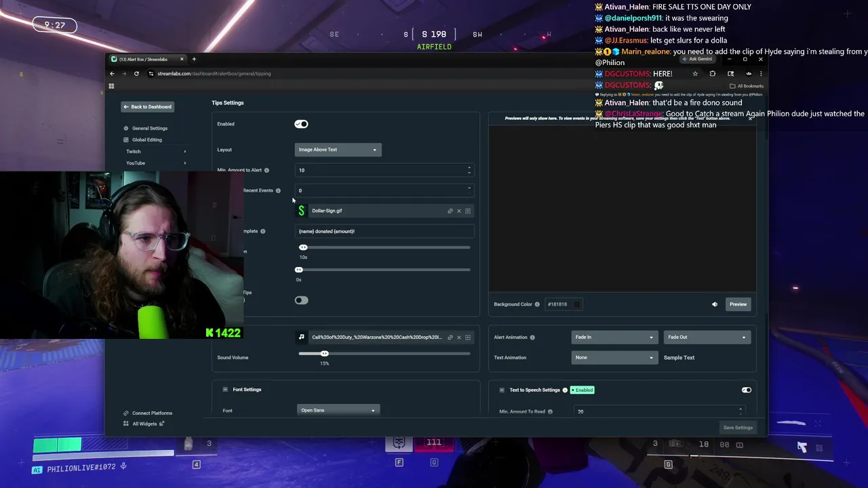Viewport: 868px width, 488px height.
Task: Adjust the 0s delay slider
Action: (299, 270)
